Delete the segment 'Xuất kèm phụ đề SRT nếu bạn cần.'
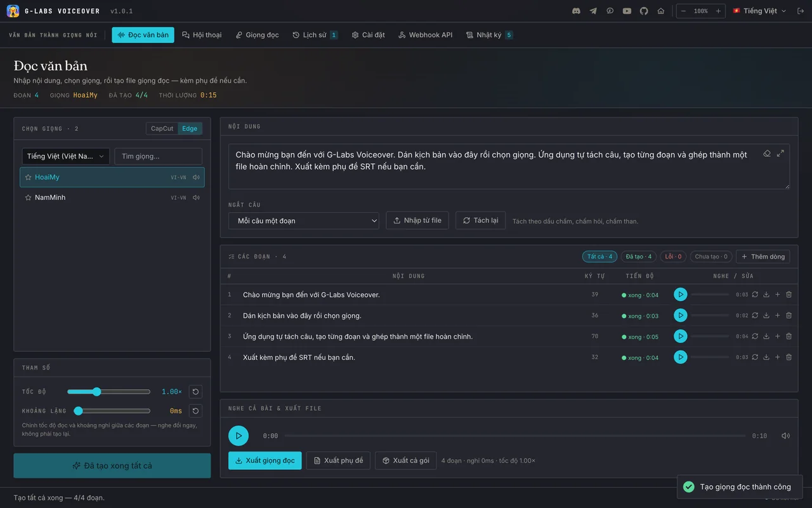 (789, 358)
